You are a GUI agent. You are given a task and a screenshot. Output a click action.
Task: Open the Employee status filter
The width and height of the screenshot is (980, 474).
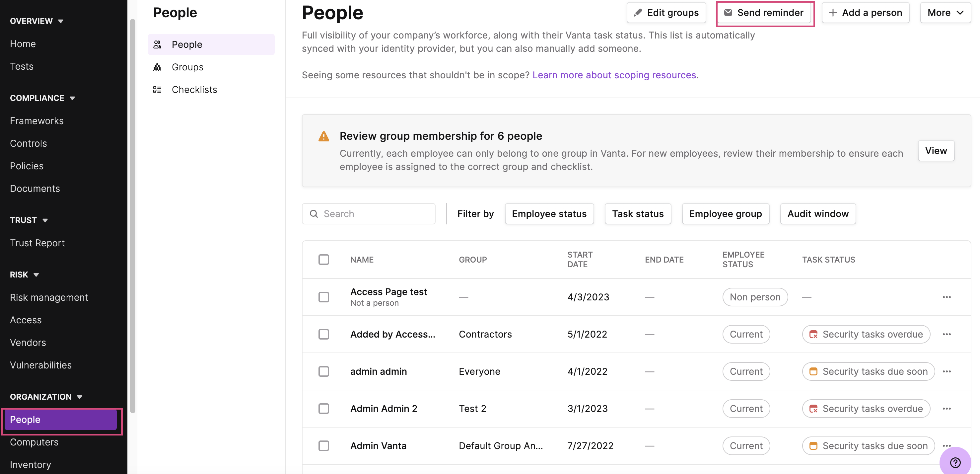click(x=549, y=214)
